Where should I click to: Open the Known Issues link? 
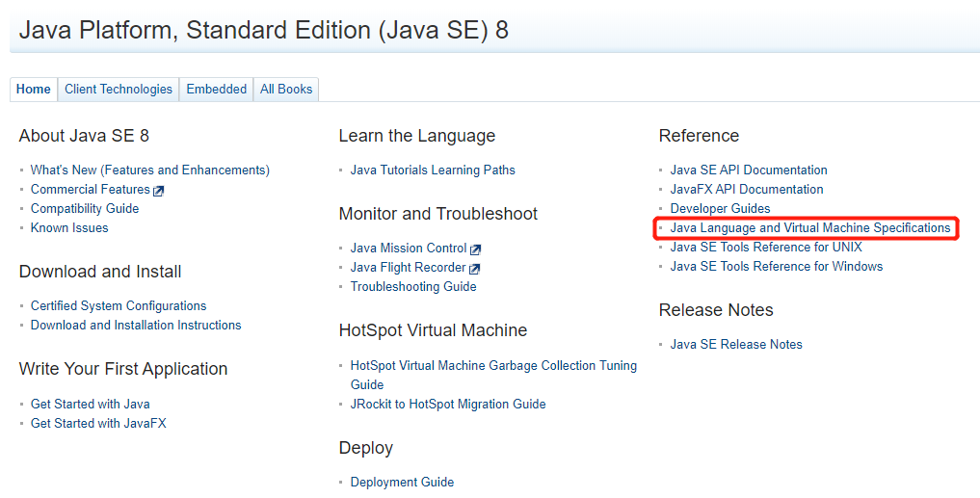pos(69,228)
